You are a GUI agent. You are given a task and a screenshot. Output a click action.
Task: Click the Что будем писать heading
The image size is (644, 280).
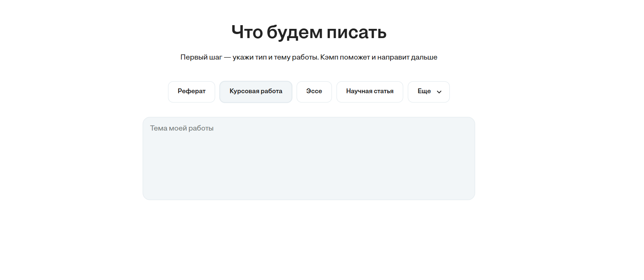pyautogui.click(x=309, y=32)
